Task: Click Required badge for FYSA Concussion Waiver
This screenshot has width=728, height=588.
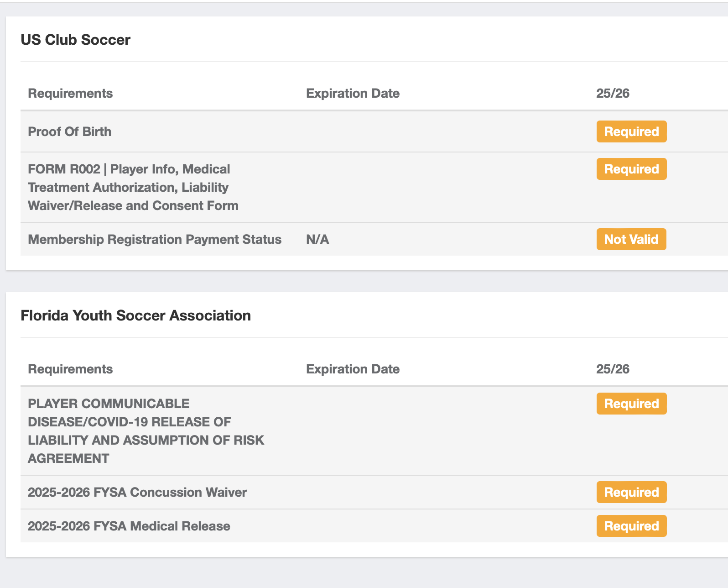Action: (x=631, y=492)
